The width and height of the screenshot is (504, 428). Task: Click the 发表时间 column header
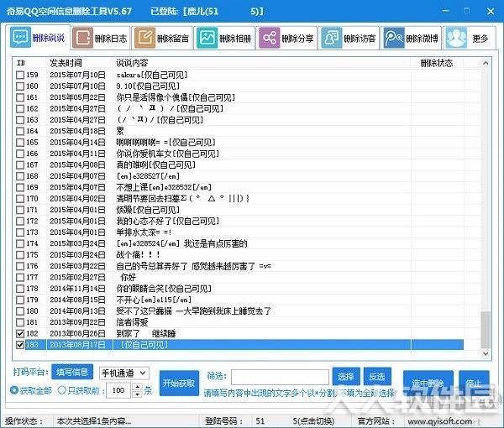pos(66,63)
